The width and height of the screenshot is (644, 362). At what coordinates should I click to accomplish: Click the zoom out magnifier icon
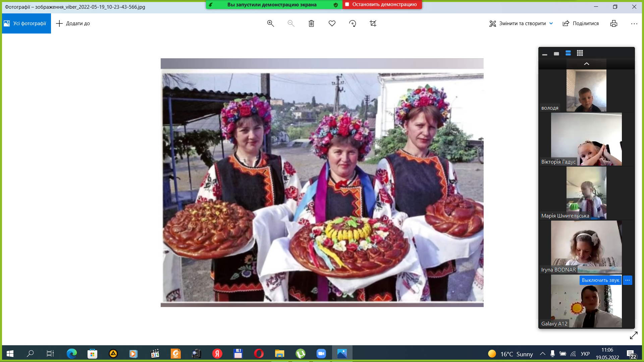click(291, 23)
